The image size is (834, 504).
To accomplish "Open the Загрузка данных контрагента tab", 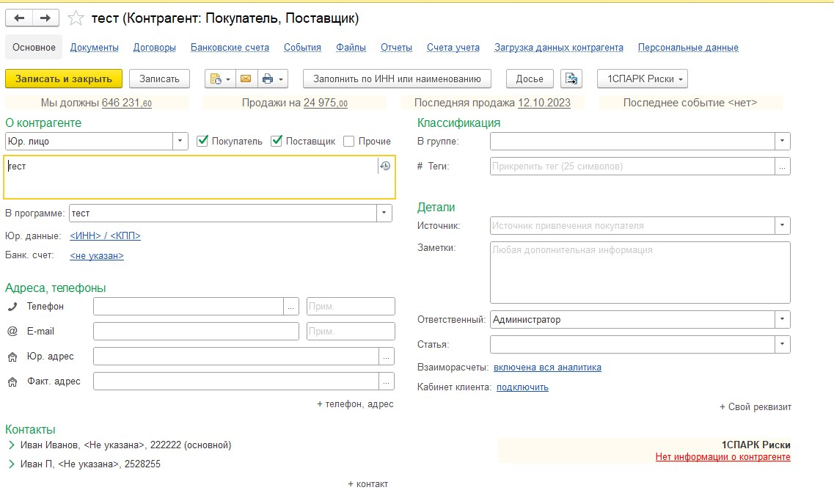I will pos(558,48).
